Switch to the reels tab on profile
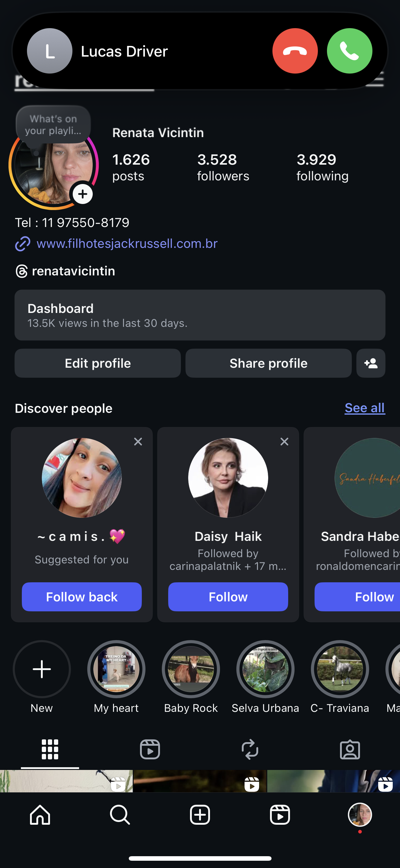 150,749
